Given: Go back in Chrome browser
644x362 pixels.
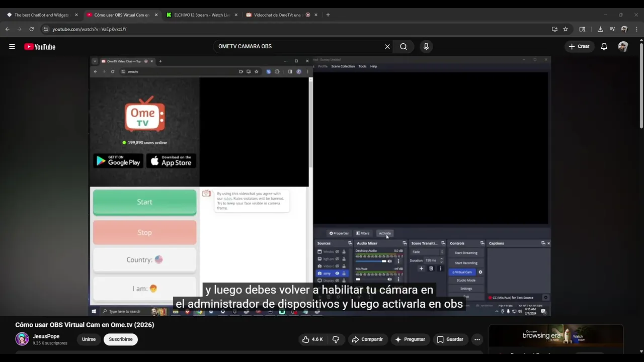Looking at the screenshot, I should click(8, 29).
